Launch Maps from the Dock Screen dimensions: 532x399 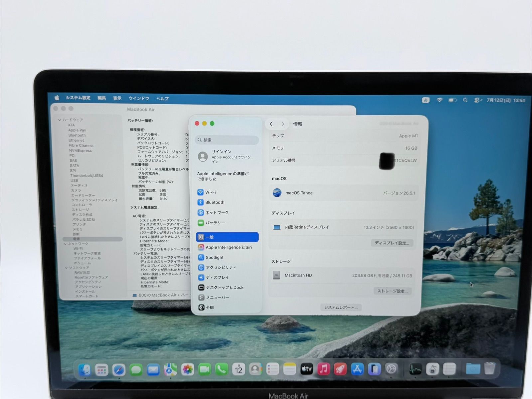pos(170,369)
